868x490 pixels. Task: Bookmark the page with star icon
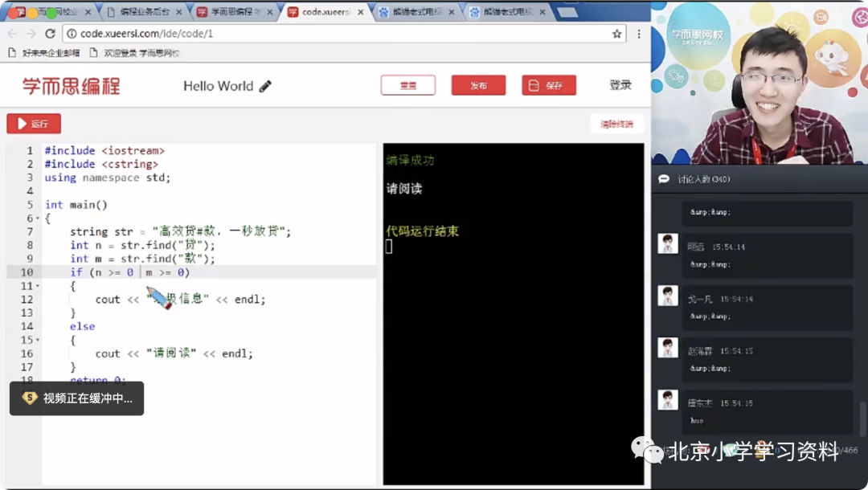(616, 34)
